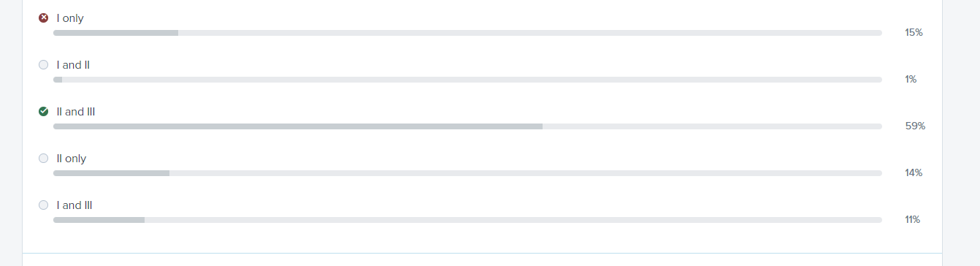980x266 pixels.
Task: Click the 15% response progress bar
Action: pyautogui.click(x=467, y=33)
